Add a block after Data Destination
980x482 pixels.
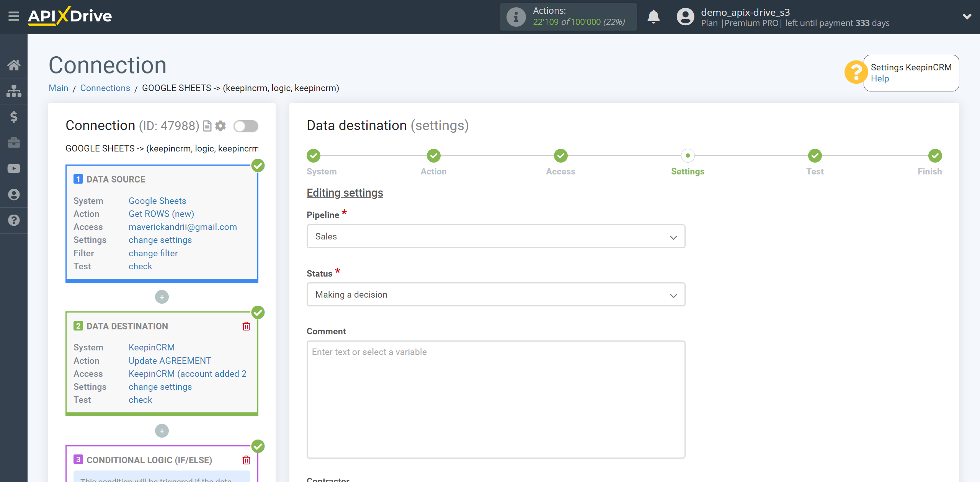[x=162, y=431]
